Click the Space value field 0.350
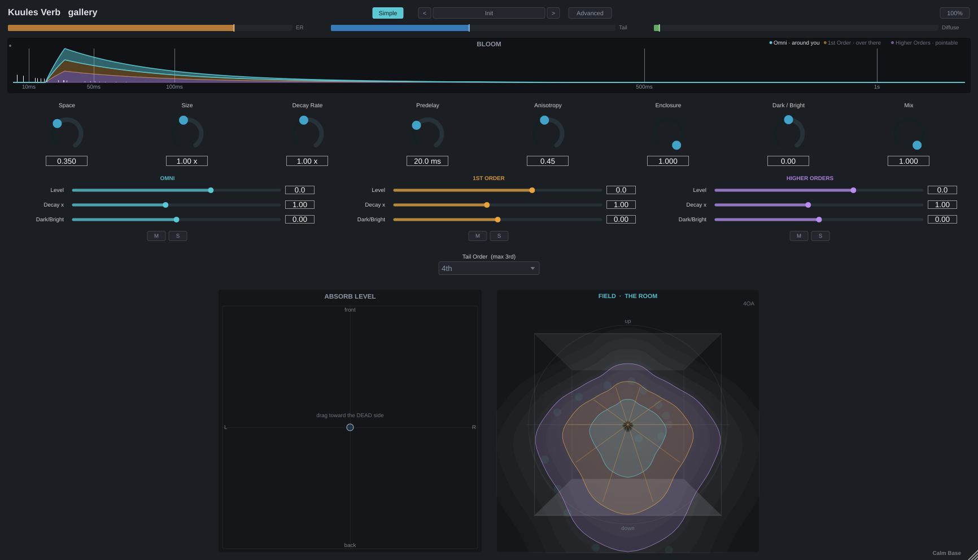Screen dimensions: 978x560 pos(67,161)
